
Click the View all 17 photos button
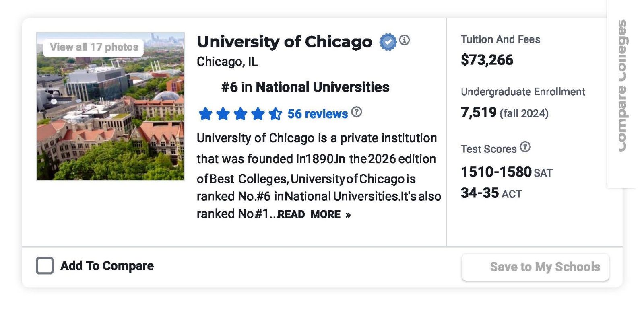pyautogui.click(x=94, y=47)
